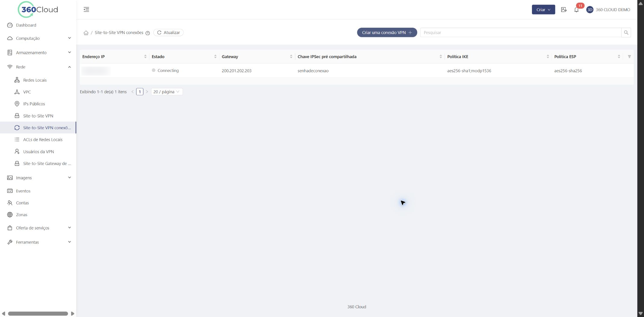Collapse the Rede menu section
The image size is (644, 317).
38,67
